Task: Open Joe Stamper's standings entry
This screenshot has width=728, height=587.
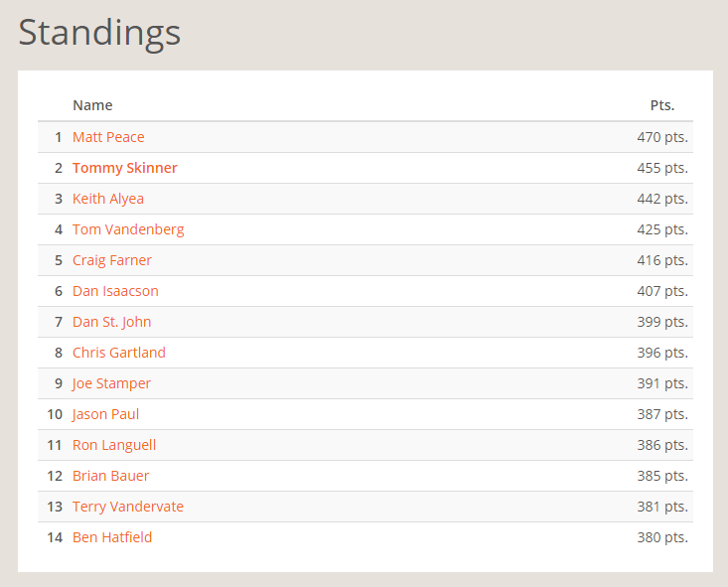Action: click(112, 383)
